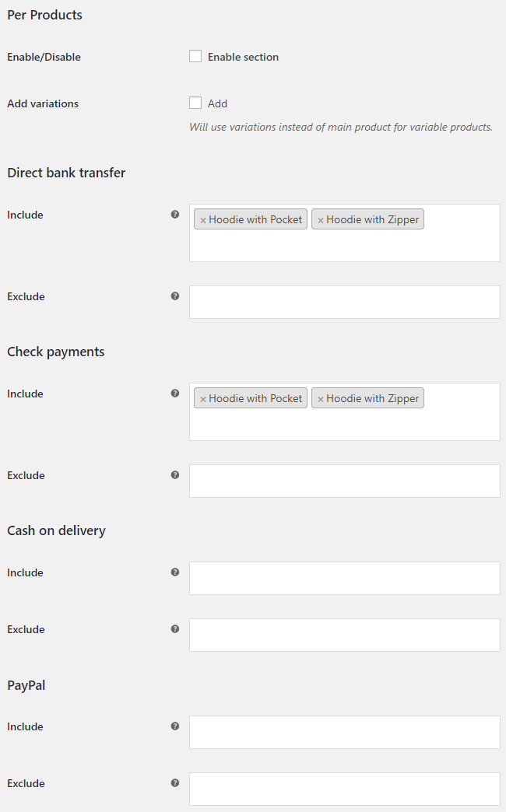Show help tip for Check payments Exclude
This screenshot has height=812, width=506.
click(175, 475)
